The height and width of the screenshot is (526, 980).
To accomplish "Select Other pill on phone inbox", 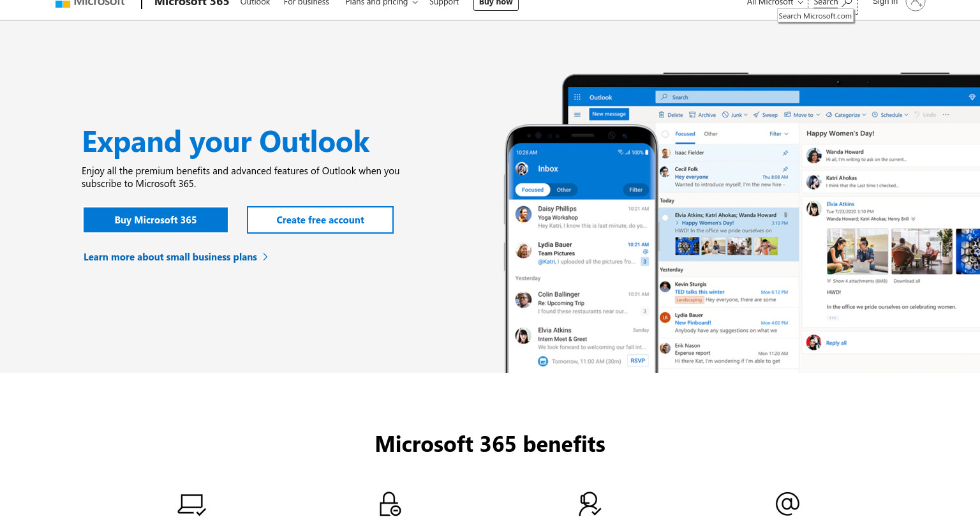I will (564, 190).
